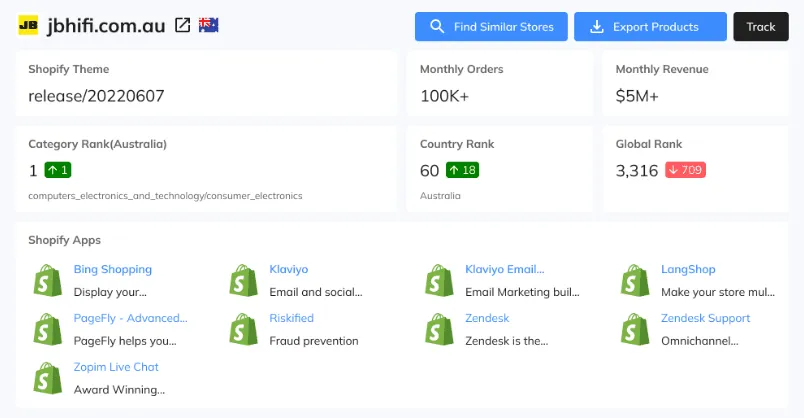Click the Make your store mul... description
This screenshot has height=418, width=804.
coord(718,292)
